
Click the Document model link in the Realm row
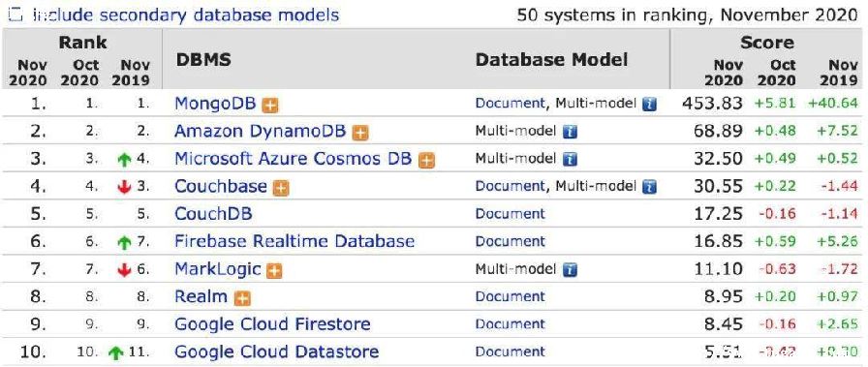coord(510,296)
